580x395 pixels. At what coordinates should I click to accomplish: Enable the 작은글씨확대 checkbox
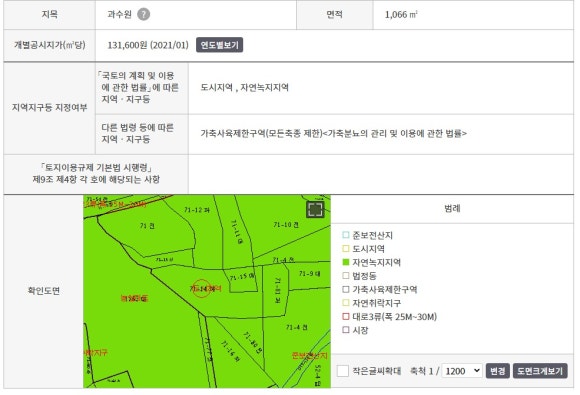tap(343, 371)
